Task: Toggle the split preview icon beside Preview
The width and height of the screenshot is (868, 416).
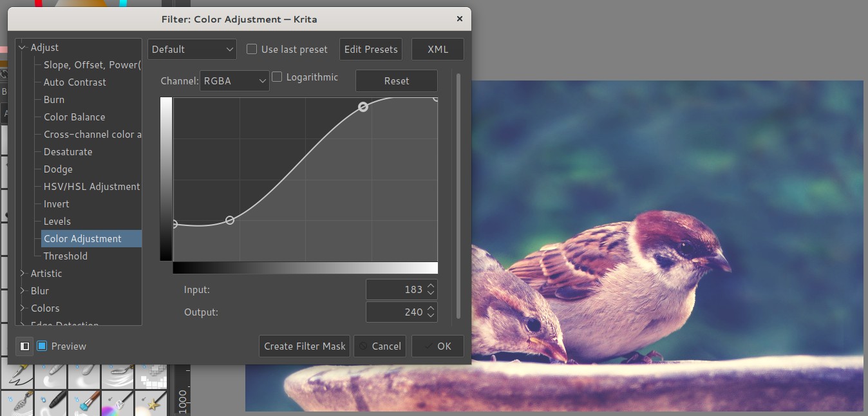Action: [24, 346]
